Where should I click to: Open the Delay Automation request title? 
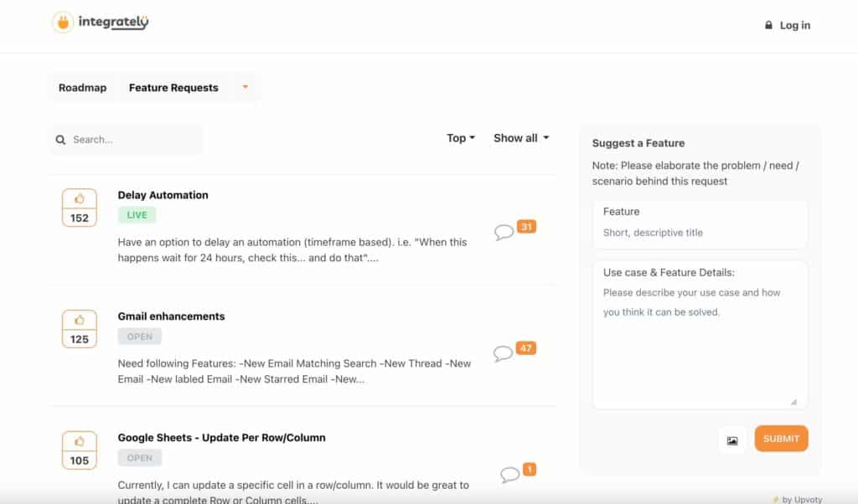point(163,195)
